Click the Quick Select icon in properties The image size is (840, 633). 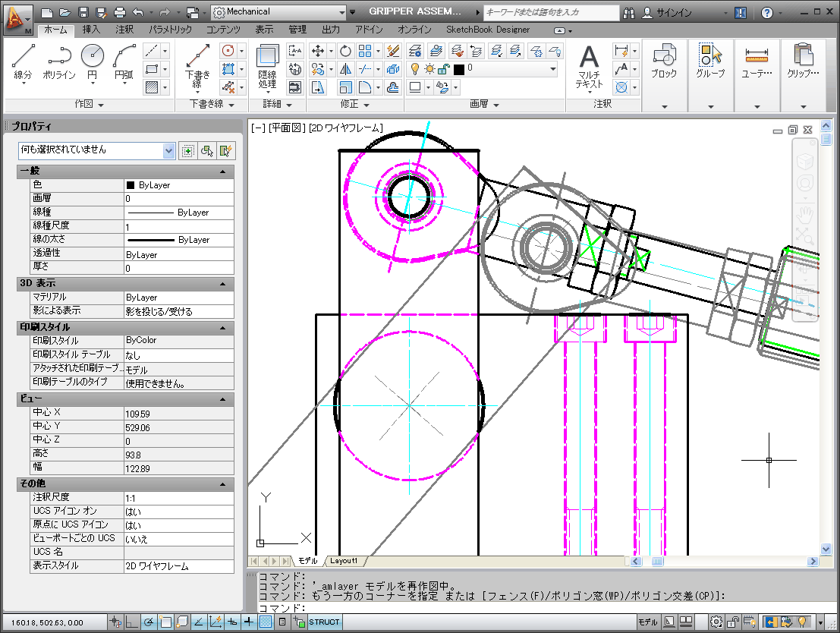point(225,151)
